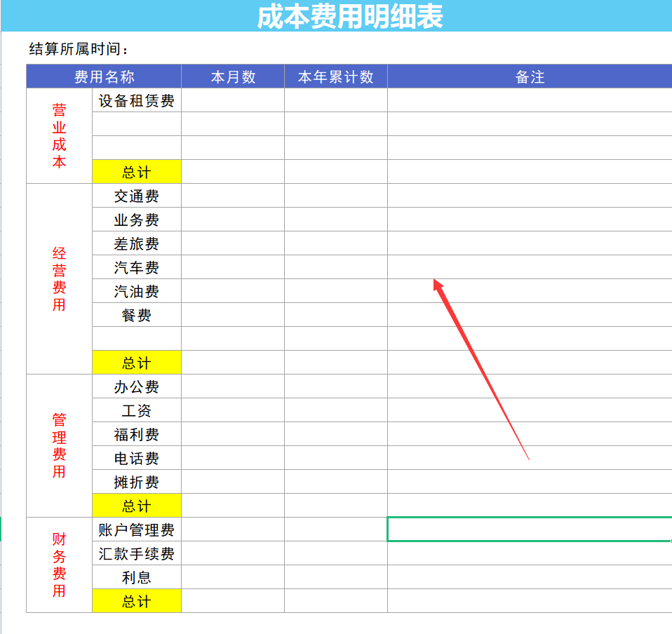Click the 摊折费 cell

pyautogui.click(x=136, y=482)
